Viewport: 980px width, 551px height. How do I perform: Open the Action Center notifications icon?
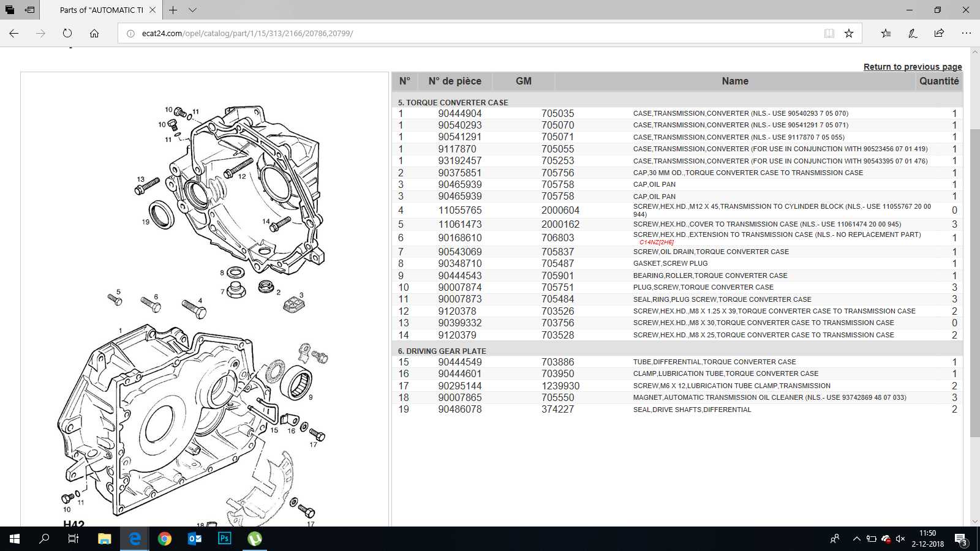point(960,539)
